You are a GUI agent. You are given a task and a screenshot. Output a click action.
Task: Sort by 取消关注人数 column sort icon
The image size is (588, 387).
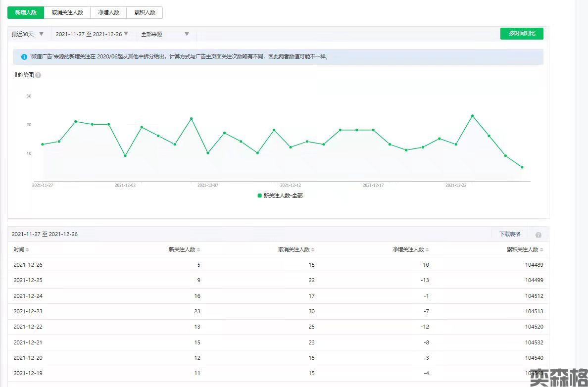coord(313,250)
